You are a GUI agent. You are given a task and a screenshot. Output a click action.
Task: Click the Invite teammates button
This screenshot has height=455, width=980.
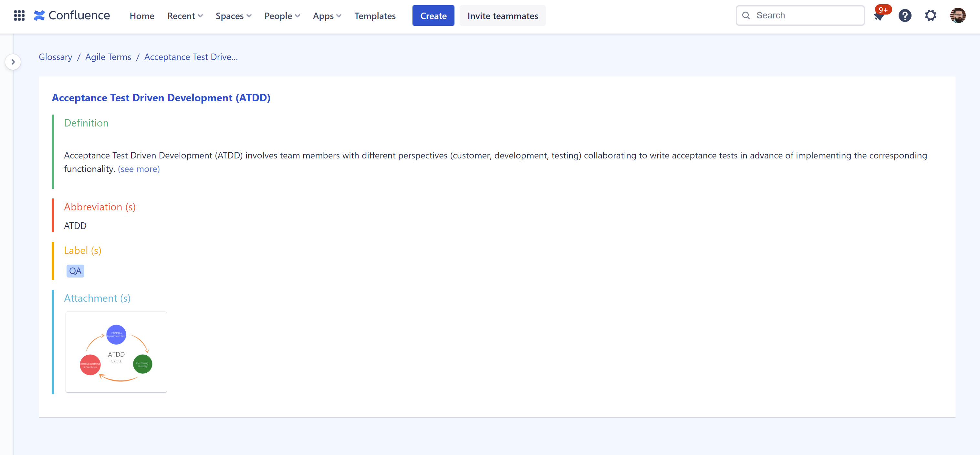coord(503,15)
